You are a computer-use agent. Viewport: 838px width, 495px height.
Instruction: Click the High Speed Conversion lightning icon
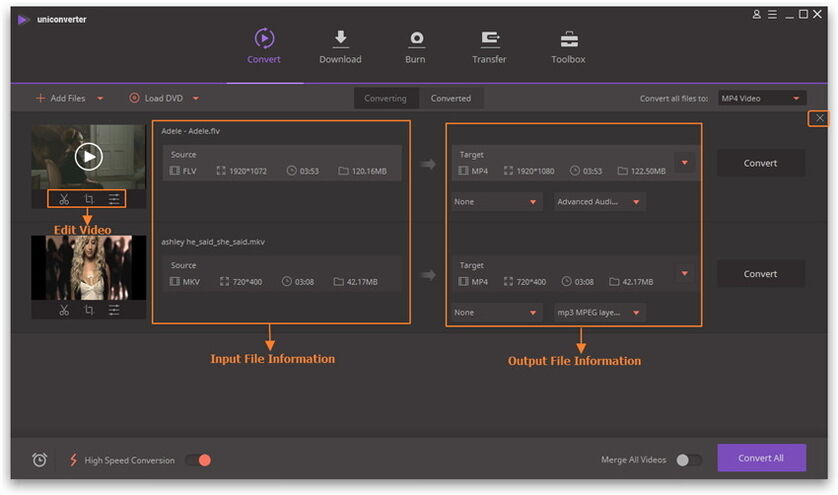coord(73,460)
